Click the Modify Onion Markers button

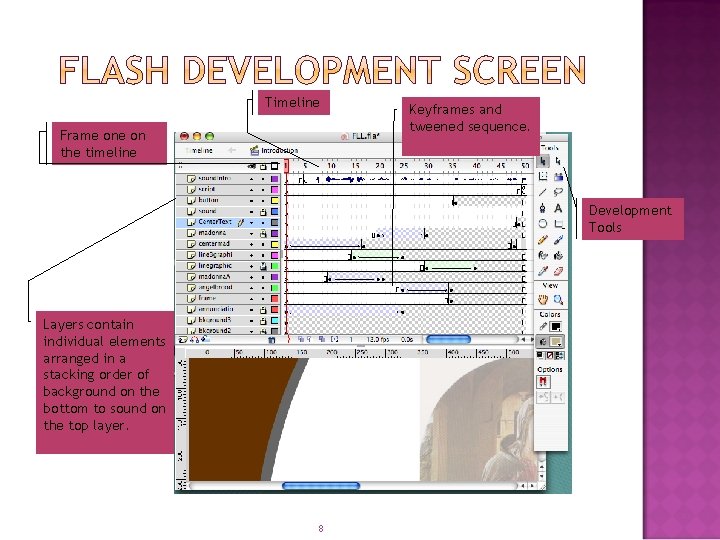335,339
